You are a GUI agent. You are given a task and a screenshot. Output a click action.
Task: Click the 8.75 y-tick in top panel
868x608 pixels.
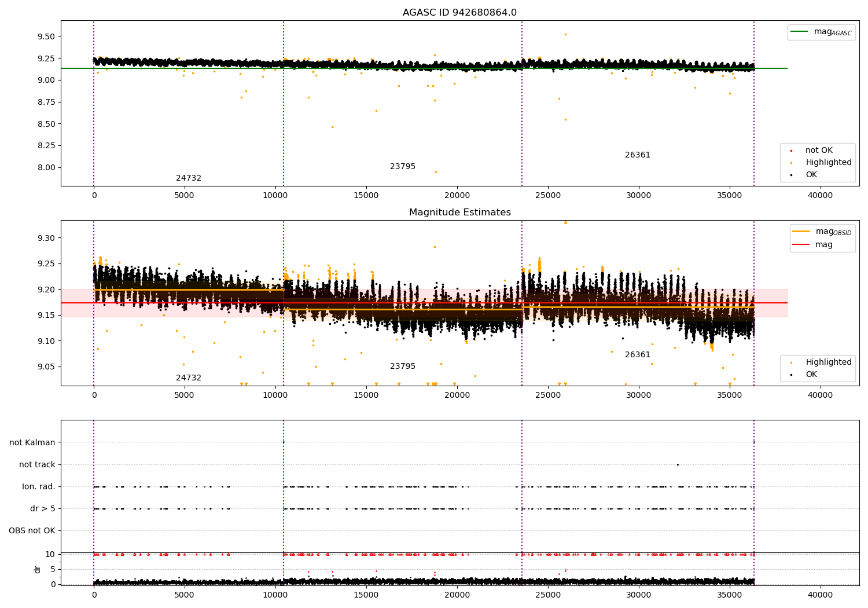(46, 102)
